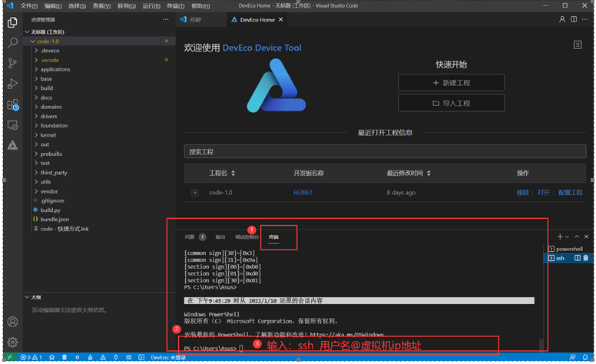The height and width of the screenshot is (364, 596).
Task: Open the Run and Debug view
Action: tap(12, 84)
